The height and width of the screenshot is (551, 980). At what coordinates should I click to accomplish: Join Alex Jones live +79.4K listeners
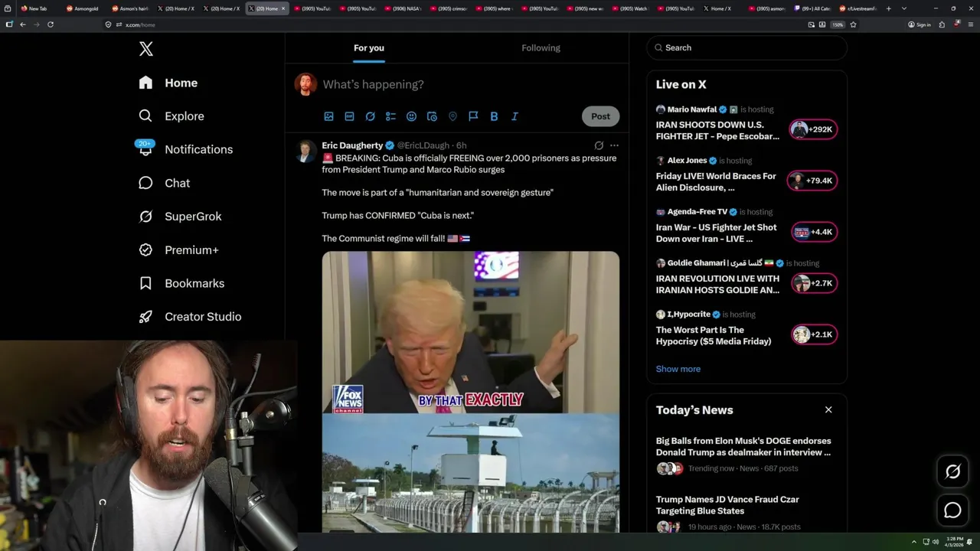[x=813, y=181]
